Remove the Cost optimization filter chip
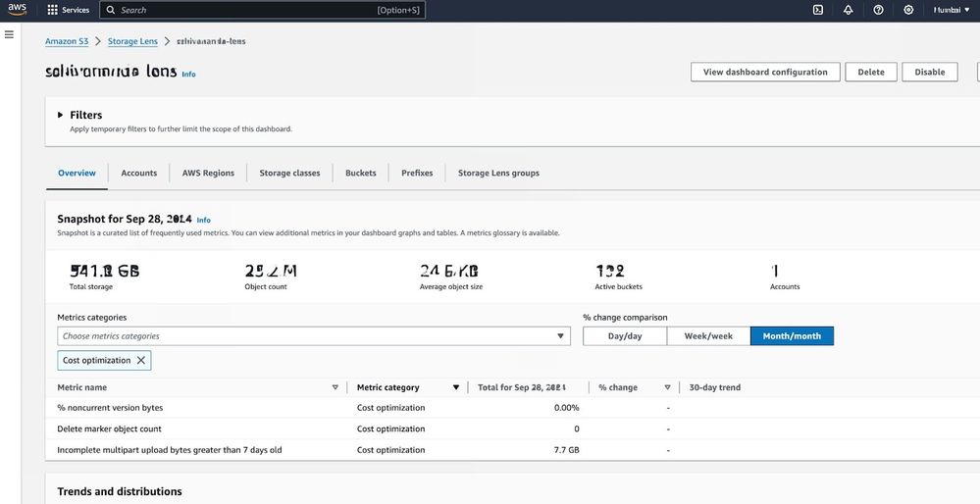Screen dimensions: 980x504 [x=141, y=361]
